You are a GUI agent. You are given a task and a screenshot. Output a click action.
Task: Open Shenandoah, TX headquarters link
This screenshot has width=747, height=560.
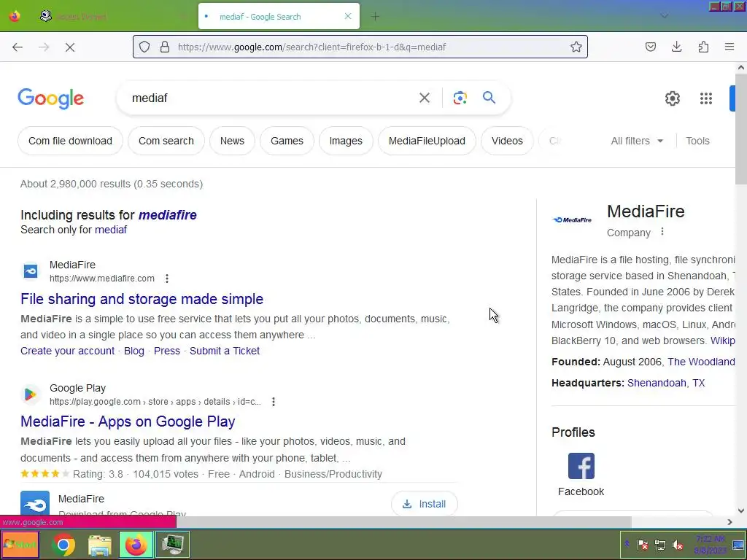[665, 383]
